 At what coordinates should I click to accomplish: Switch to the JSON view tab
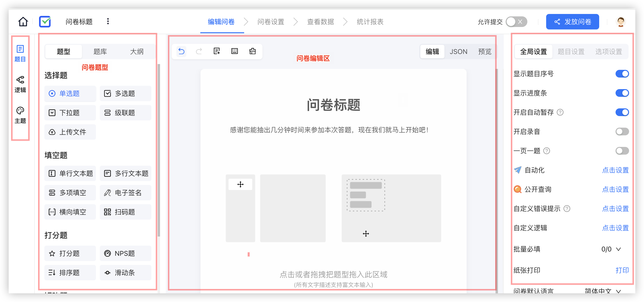coord(458,52)
